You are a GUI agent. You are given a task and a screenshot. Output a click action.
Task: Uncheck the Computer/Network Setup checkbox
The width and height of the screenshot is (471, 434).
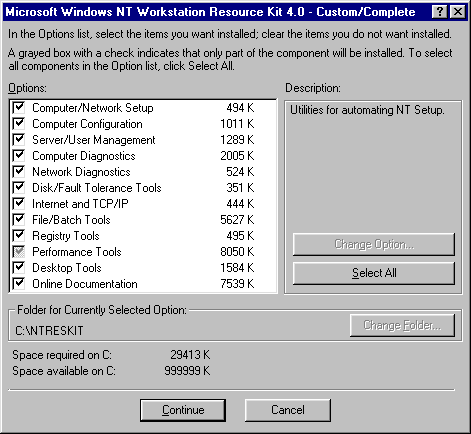19,108
